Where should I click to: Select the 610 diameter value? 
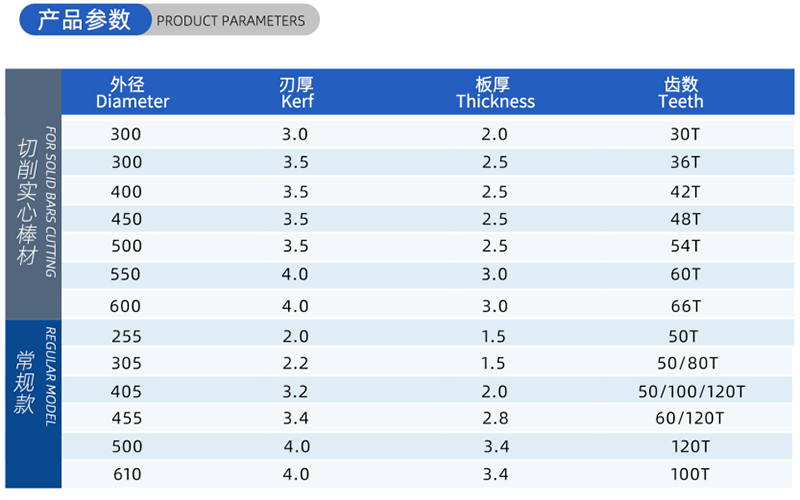125,475
